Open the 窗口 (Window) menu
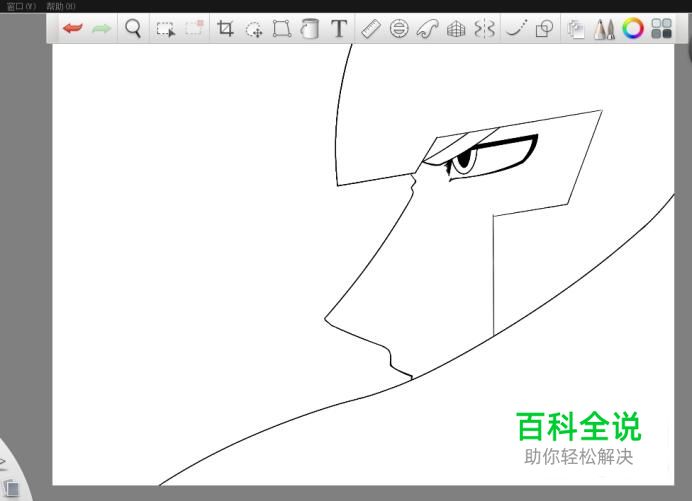This screenshot has height=501, width=692. (x=21, y=6)
